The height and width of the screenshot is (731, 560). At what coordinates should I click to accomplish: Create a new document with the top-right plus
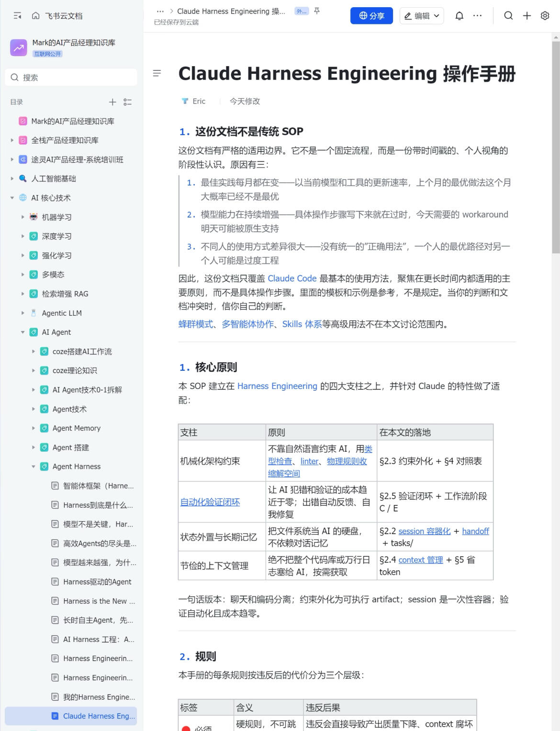point(526,16)
